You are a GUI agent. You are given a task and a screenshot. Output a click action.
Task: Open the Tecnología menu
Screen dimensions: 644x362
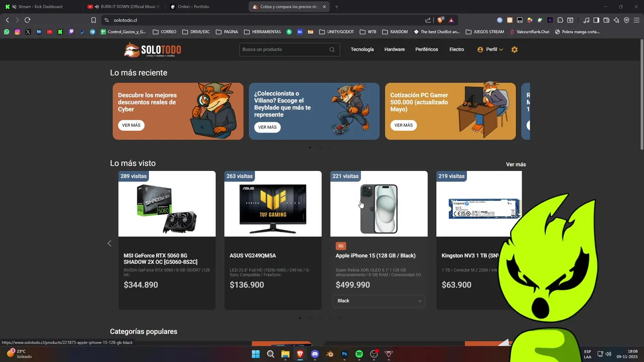tap(362, 50)
